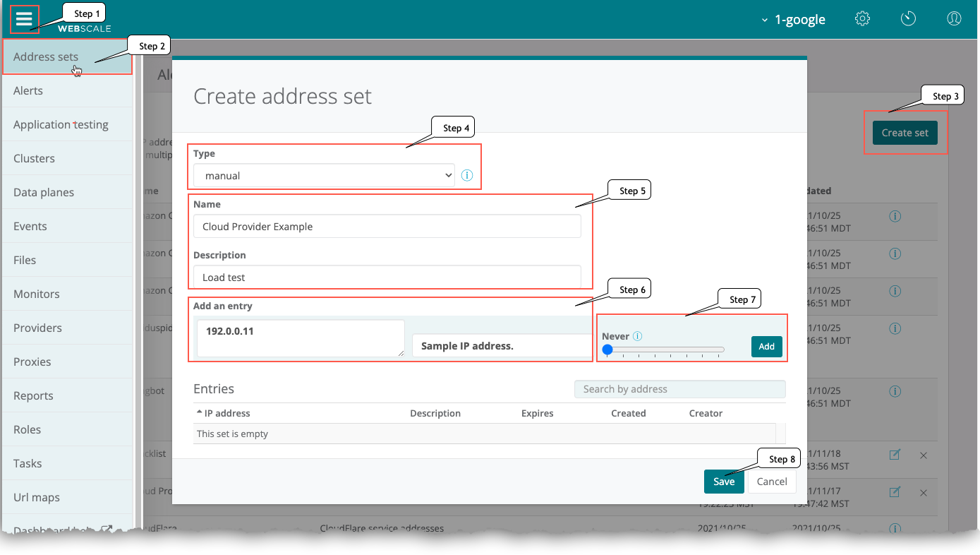Click the expiration slider handle

(607, 350)
